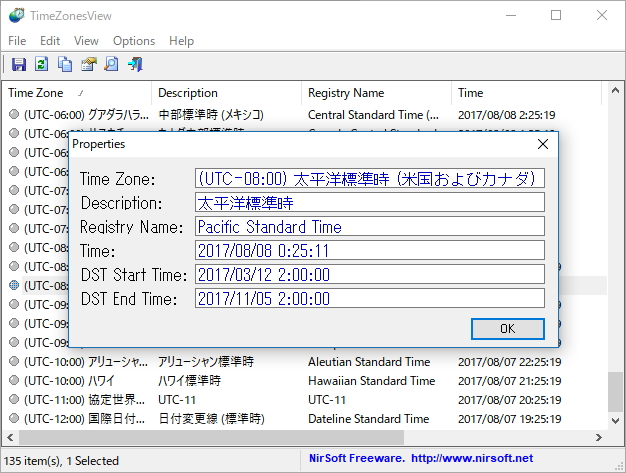Click vertical scrollbar down arrow
626x473 pixels.
pyautogui.click(x=615, y=420)
